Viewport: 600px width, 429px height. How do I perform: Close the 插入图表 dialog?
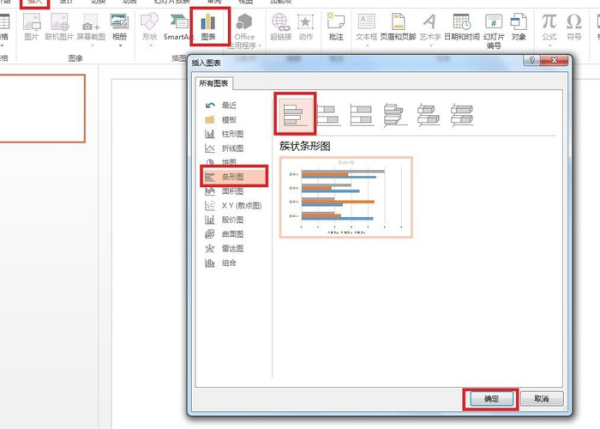[554, 60]
